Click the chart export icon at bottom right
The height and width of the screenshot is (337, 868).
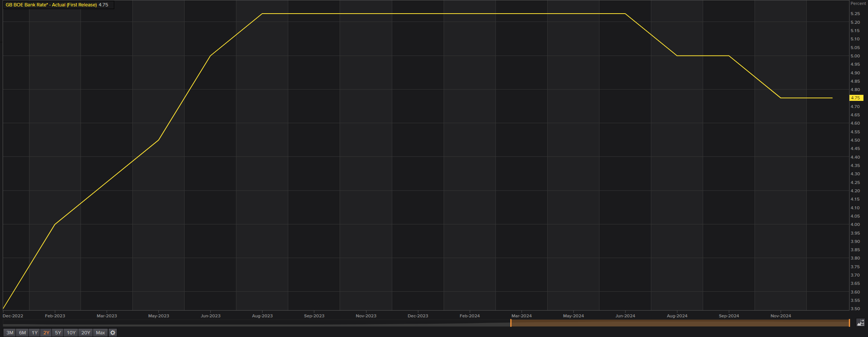click(860, 323)
